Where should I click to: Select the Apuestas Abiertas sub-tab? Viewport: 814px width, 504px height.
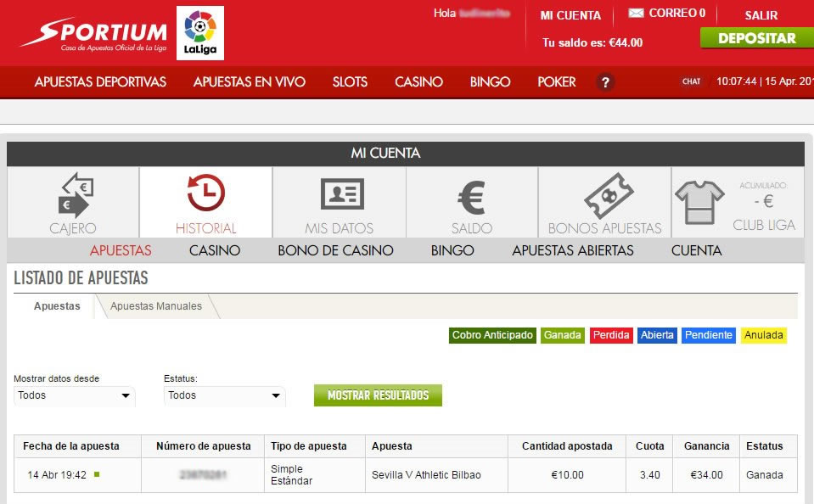tap(573, 250)
